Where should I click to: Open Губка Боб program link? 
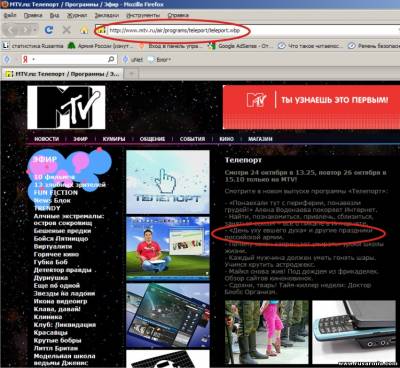coord(50,262)
